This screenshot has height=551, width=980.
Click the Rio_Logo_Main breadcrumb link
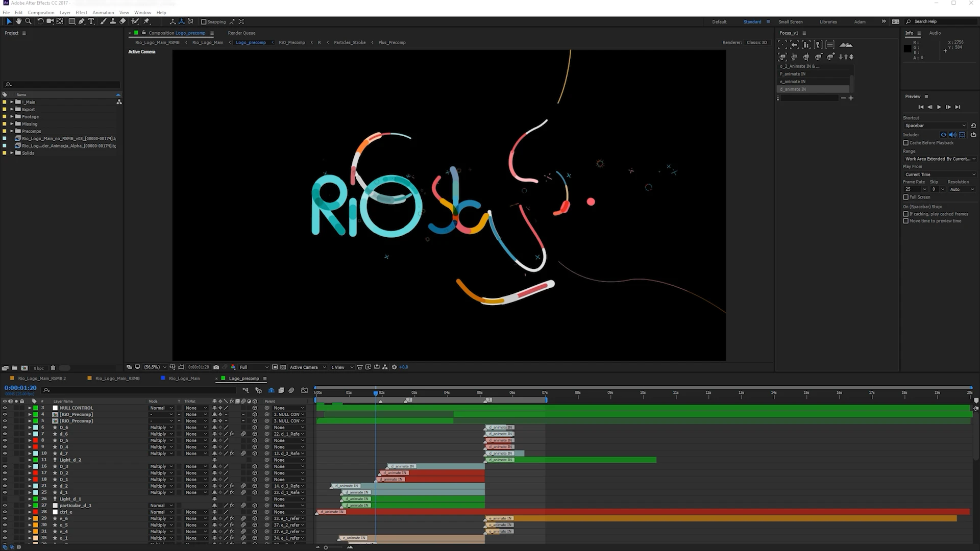point(207,42)
